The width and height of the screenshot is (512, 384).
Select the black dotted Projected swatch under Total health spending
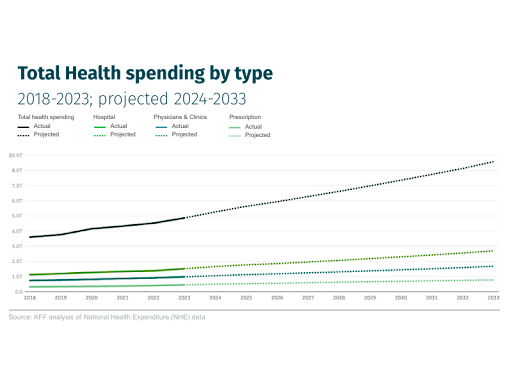23,135
